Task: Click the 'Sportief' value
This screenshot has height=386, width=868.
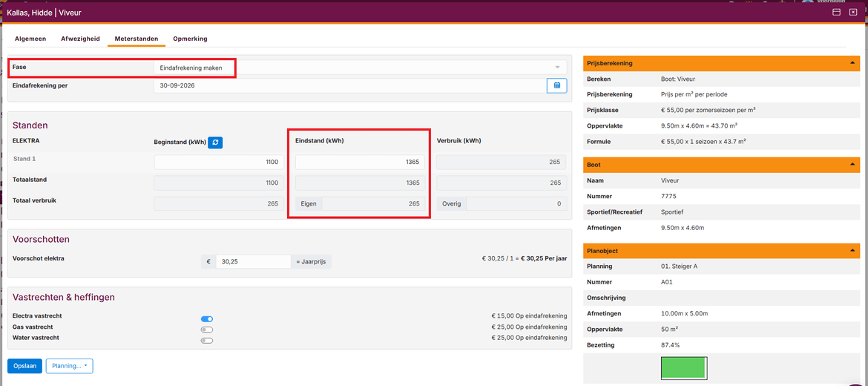Action: click(673, 212)
